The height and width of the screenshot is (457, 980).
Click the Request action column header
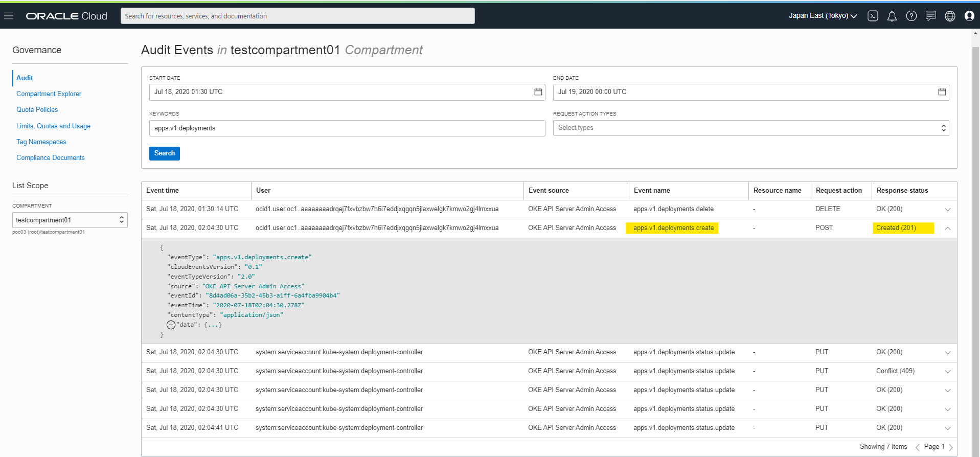839,190
